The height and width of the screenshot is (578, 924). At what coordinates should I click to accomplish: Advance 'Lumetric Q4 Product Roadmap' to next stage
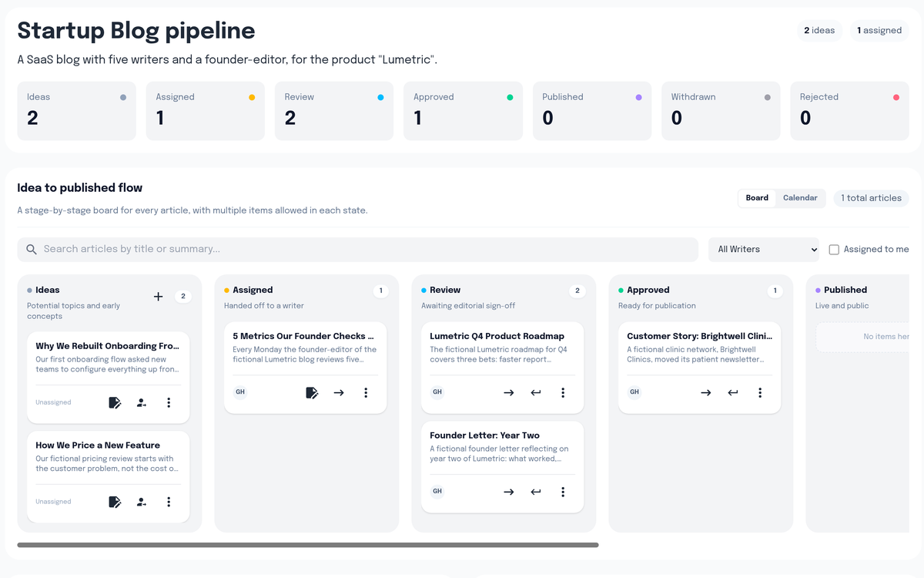pos(509,392)
